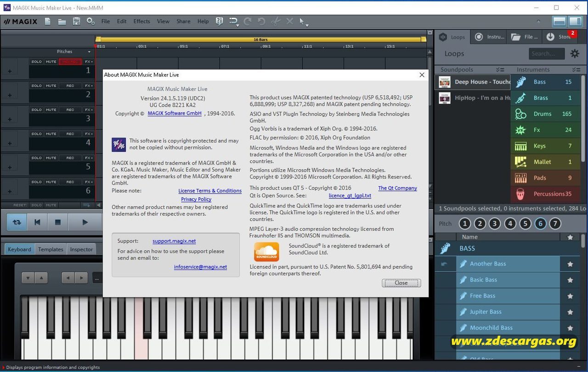Click the New project page icon
This screenshot has height=372, width=588.
click(48, 21)
